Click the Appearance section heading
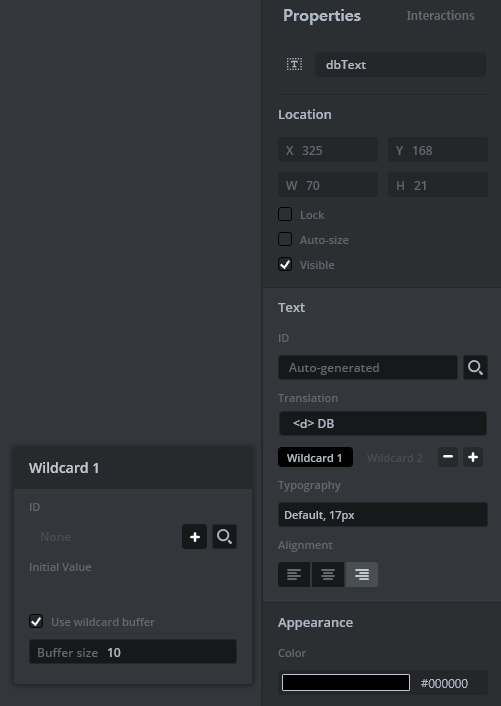This screenshot has height=706, width=501. [315, 622]
